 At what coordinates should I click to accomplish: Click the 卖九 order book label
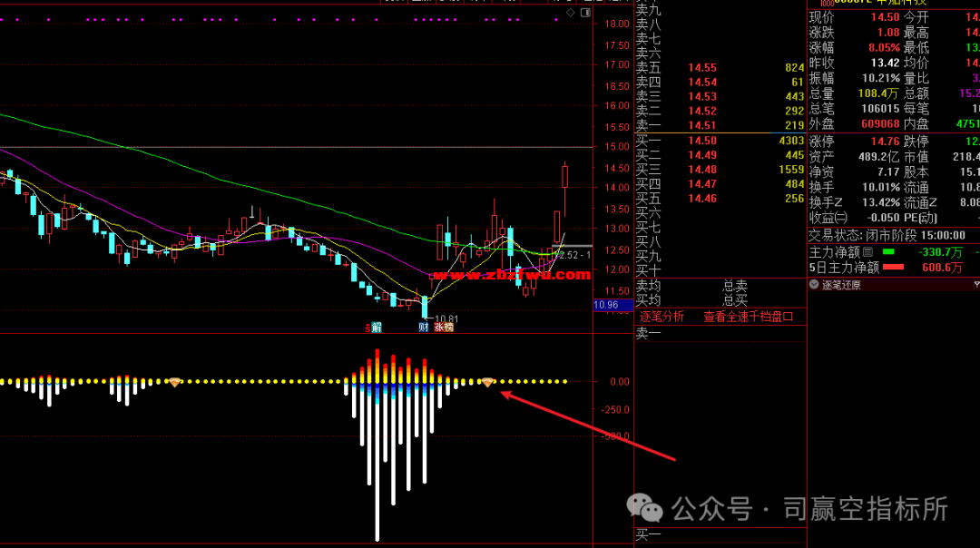(648, 10)
